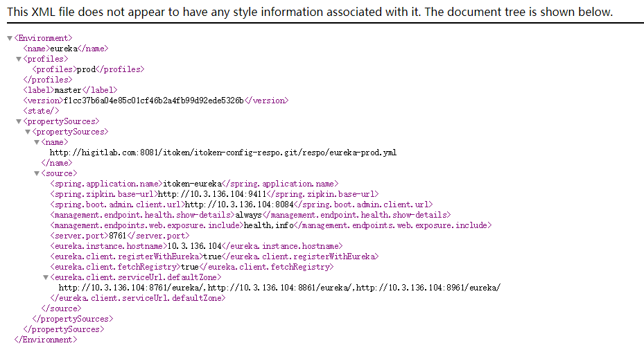Click the prod profiles value

click(86, 69)
